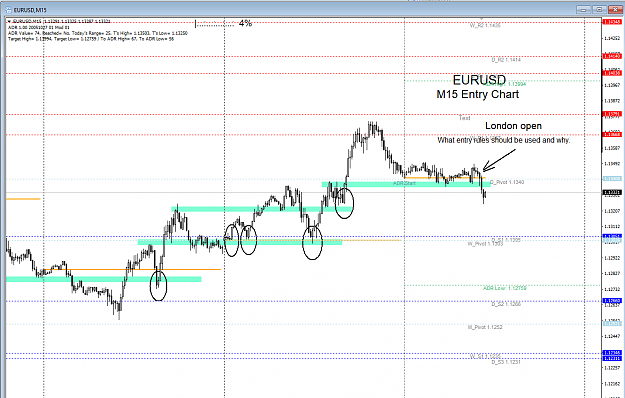Click the black current price tag on axis
This screenshot has width=625, height=398.
612,193
